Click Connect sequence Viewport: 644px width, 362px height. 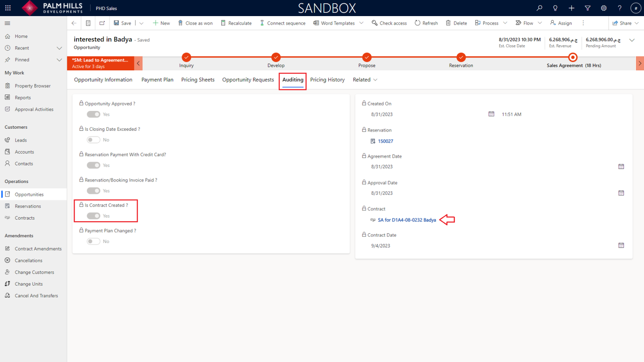282,23
